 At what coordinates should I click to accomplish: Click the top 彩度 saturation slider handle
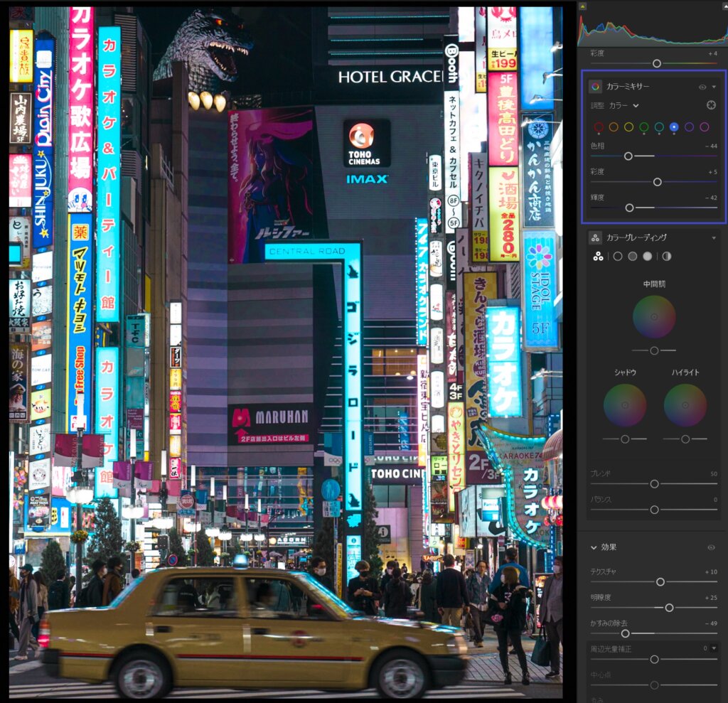(657, 63)
